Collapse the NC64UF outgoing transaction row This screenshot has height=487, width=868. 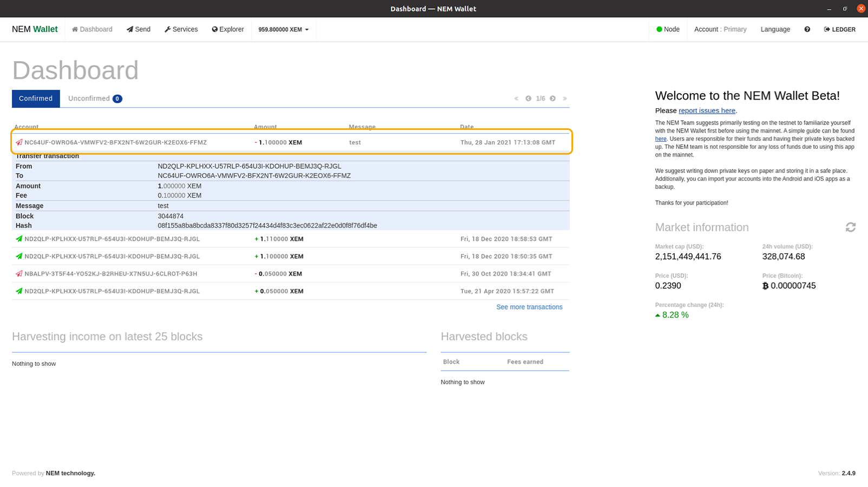tap(292, 142)
